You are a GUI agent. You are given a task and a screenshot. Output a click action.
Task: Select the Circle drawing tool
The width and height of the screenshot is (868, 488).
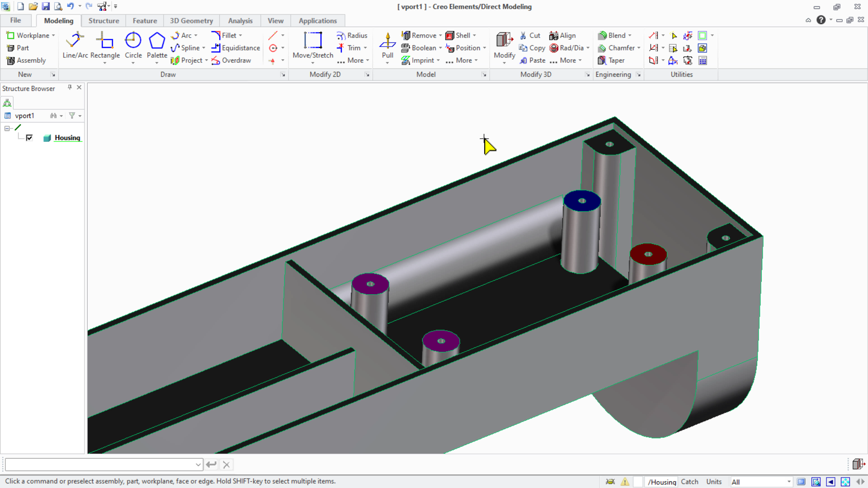pos(133,46)
